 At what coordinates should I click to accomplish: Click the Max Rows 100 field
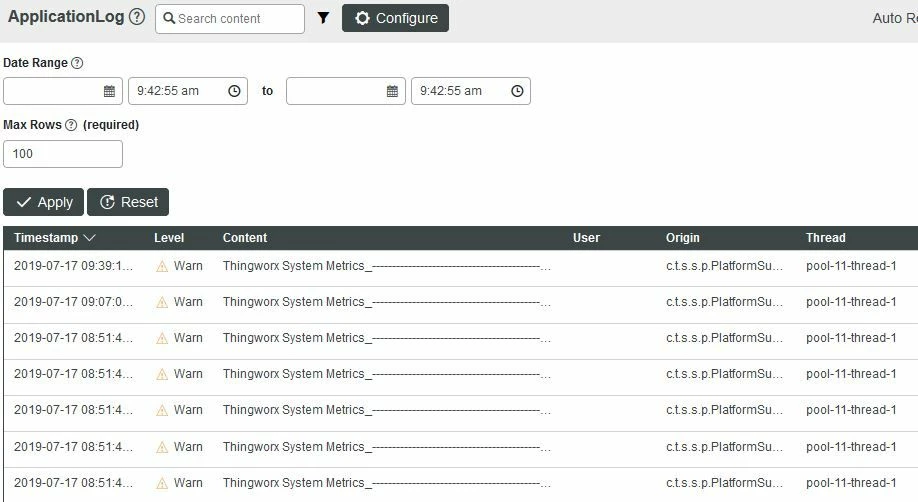tap(63, 154)
